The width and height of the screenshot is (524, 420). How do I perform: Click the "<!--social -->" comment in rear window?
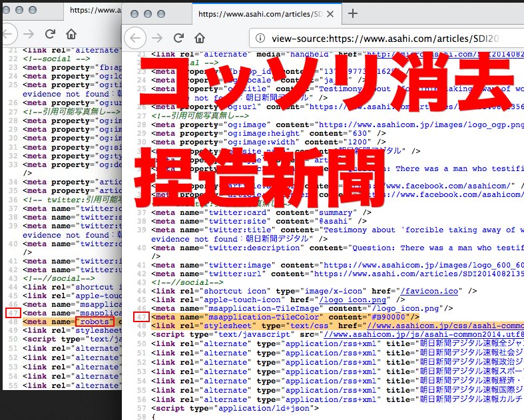[x=57, y=59]
